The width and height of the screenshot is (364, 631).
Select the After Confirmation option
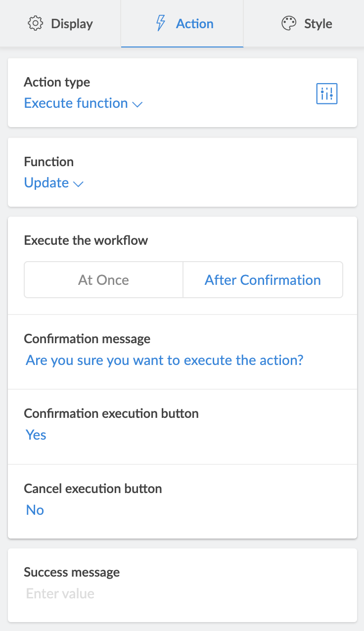click(x=263, y=280)
